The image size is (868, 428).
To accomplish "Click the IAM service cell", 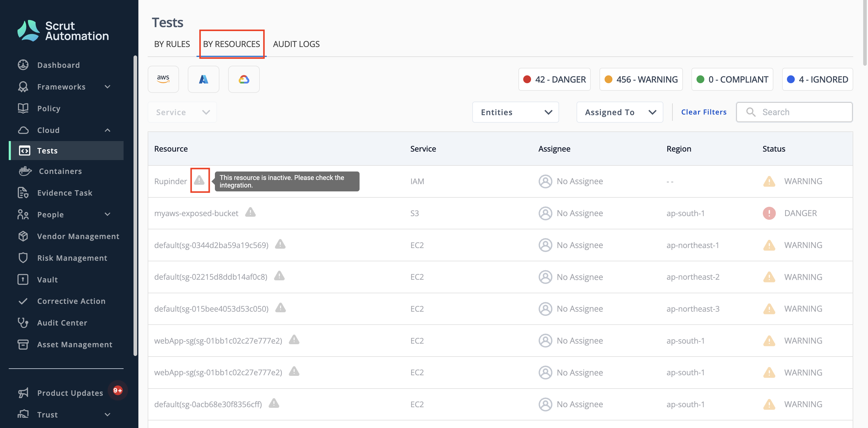I will pos(417,181).
